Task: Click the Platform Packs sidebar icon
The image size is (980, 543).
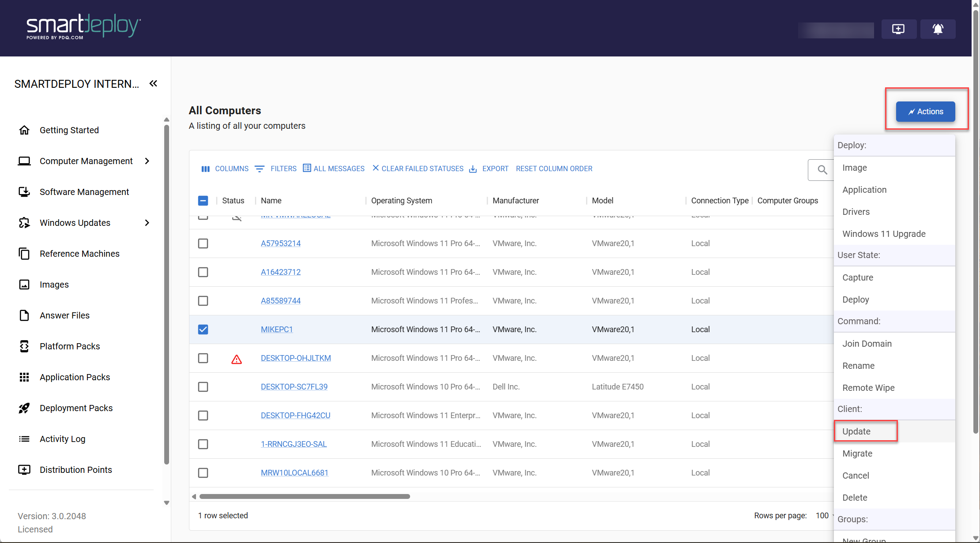Action: [24, 346]
